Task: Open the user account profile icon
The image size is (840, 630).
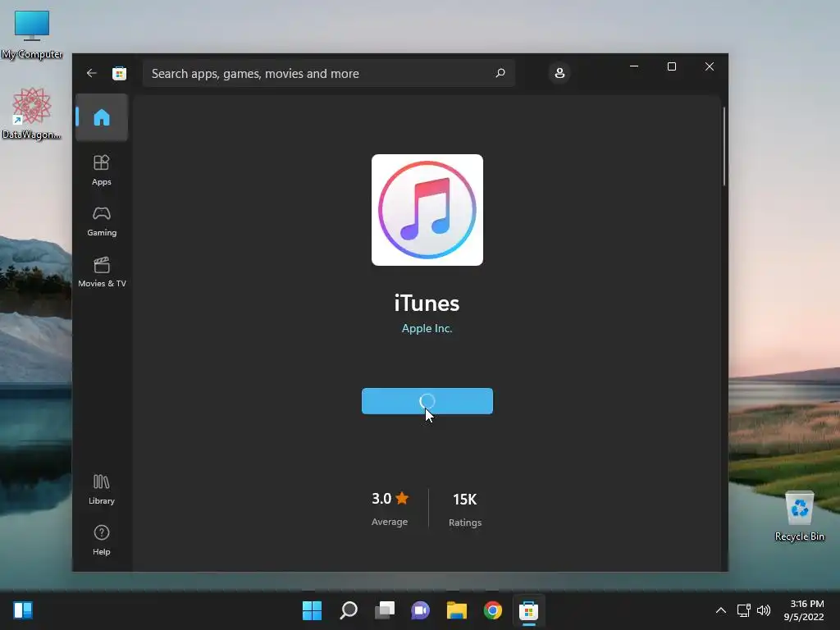Action: [x=559, y=73]
